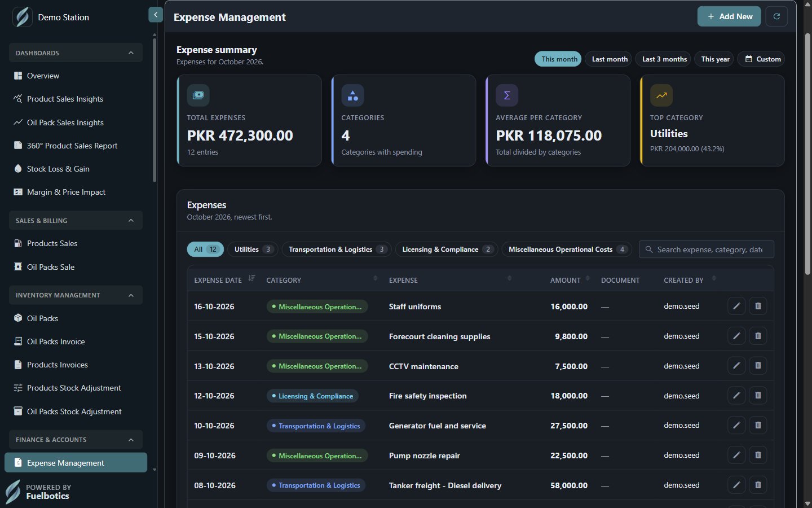This screenshot has height=508, width=812.
Task: Open the Custom date range picker
Action: click(761, 59)
